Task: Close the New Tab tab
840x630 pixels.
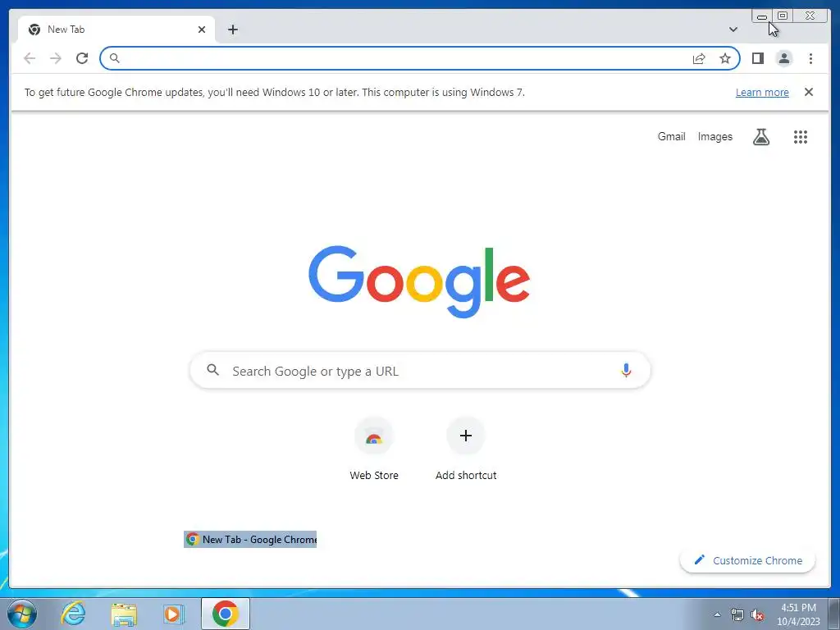Action: 202,30
